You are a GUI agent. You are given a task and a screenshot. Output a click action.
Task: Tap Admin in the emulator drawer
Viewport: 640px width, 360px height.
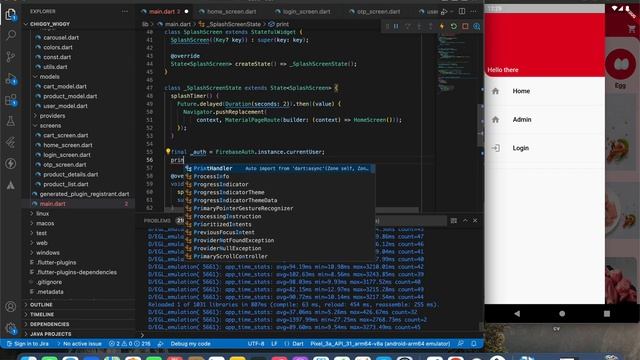coord(544,120)
